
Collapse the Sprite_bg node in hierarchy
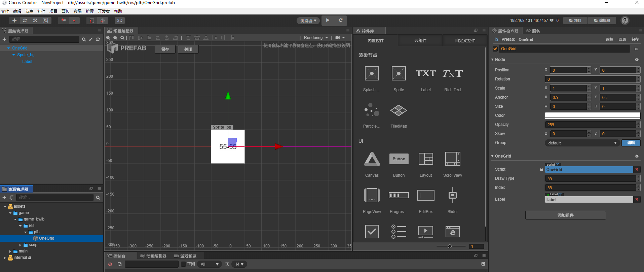13,55
